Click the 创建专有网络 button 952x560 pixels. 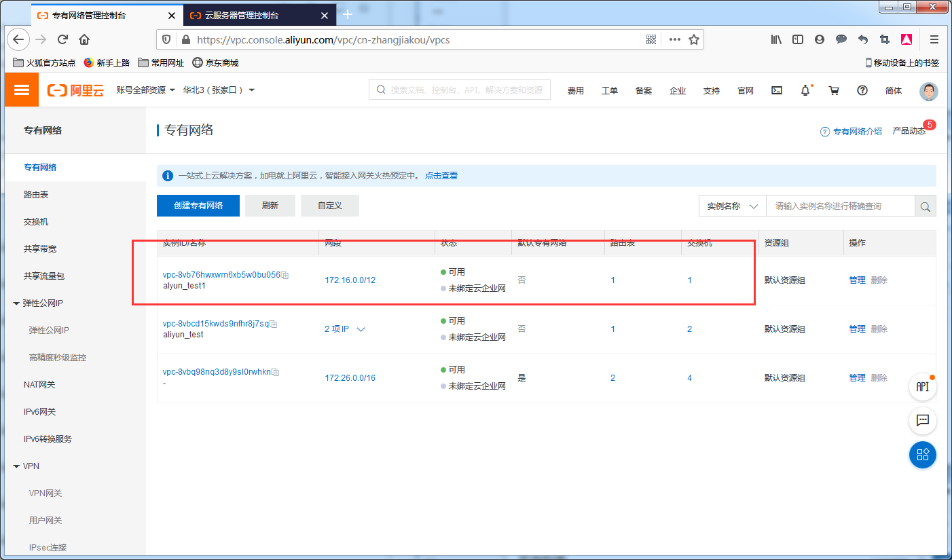click(198, 205)
